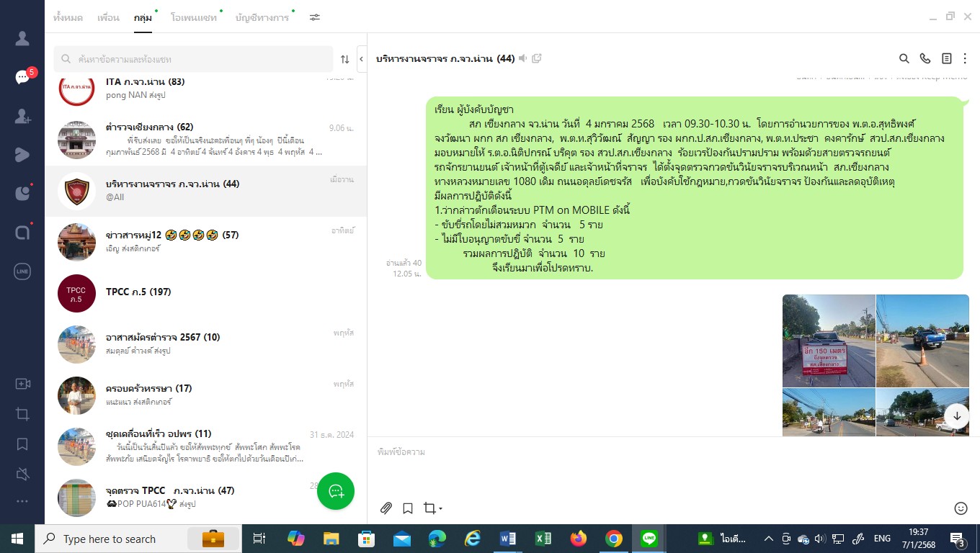Open the Notes icon in the chat header
The height and width of the screenshot is (553, 980).
point(946,58)
